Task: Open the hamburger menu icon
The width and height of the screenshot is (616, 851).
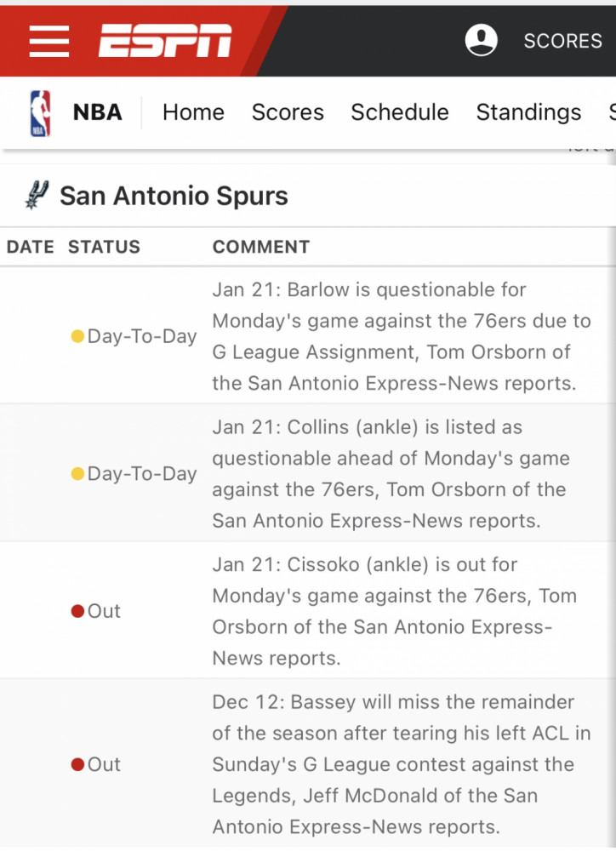Action: pyautogui.click(x=48, y=41)
